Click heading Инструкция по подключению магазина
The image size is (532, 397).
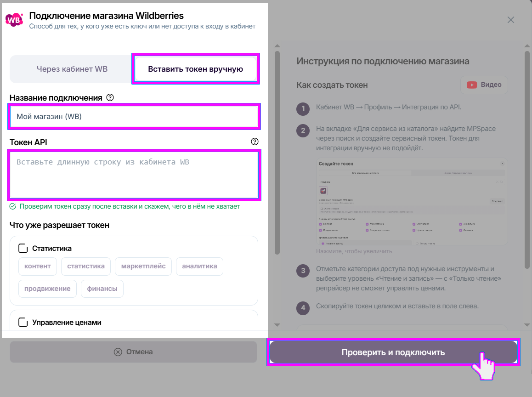383,62
